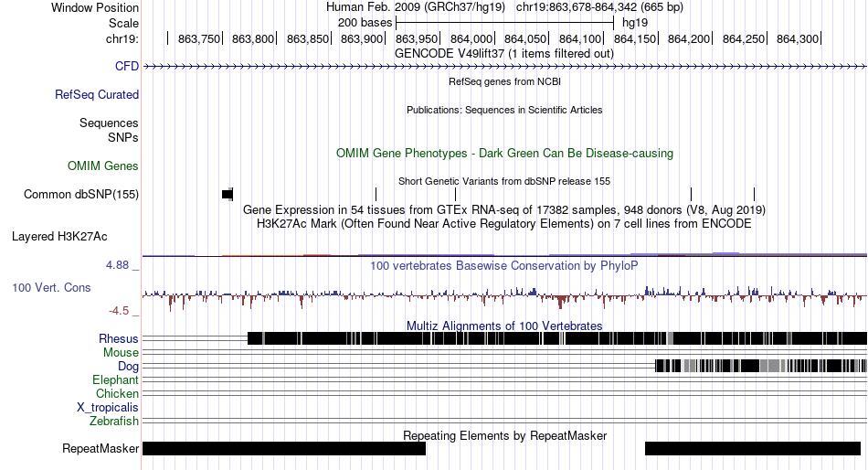Click the Rhesus alignment black bar
Screen dimensions: 868x470
pyautogui.click(x=557, y=338)
